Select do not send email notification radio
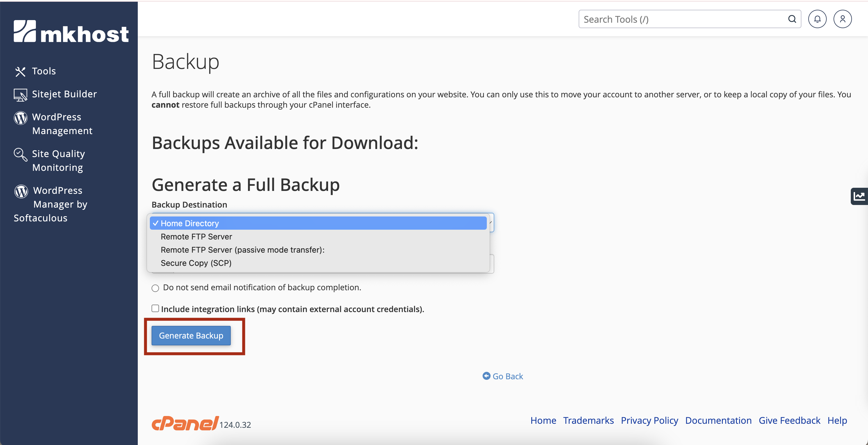868x445 pixels. (155, 288)
